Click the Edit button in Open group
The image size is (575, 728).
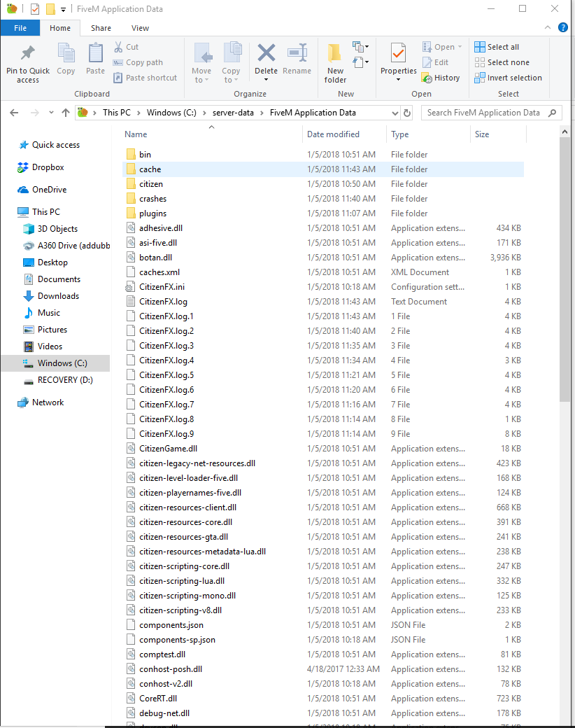435,62
